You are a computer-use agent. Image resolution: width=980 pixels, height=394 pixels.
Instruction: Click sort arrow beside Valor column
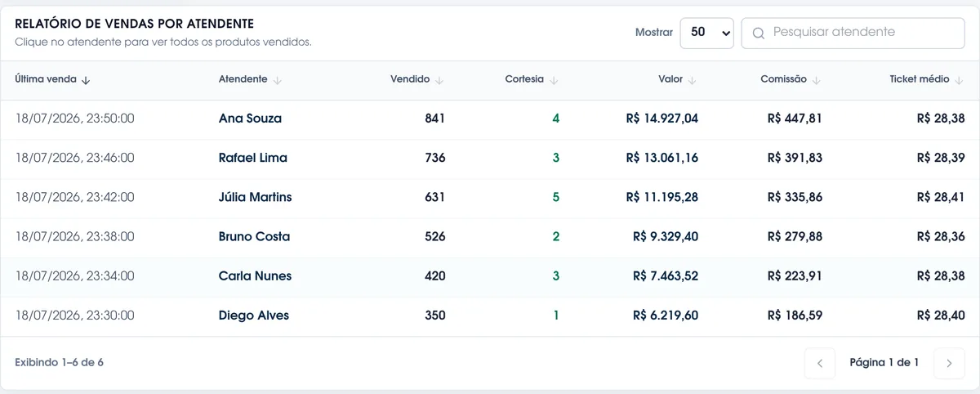point(693,80)
